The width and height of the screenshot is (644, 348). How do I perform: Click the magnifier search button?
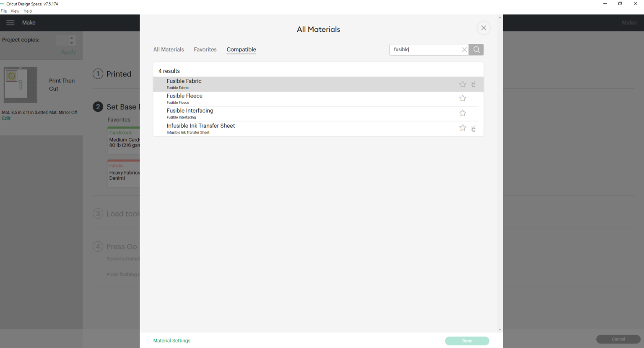coord(476,49)
